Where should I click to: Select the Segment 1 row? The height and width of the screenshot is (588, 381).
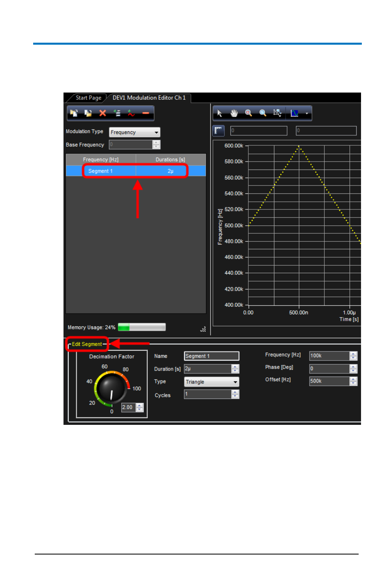(x=136, y=171)
